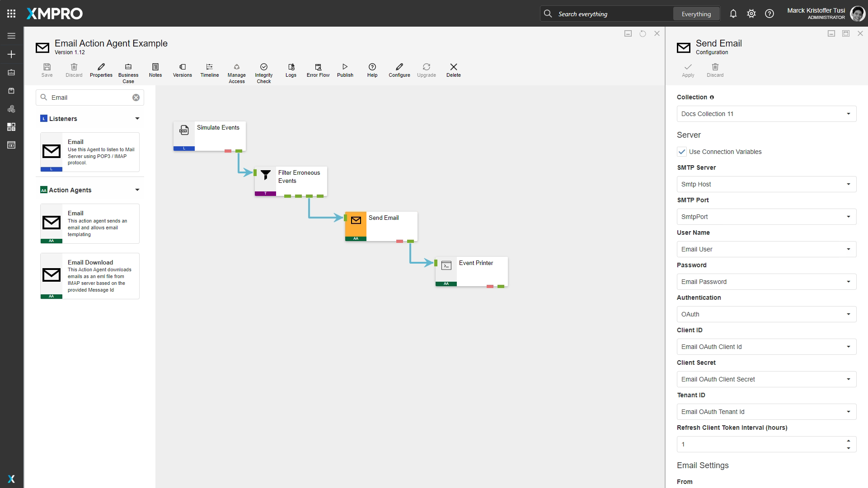868x488 pixels.
Task: Open the Authentication dropdown
Action: tap(766, 314)
